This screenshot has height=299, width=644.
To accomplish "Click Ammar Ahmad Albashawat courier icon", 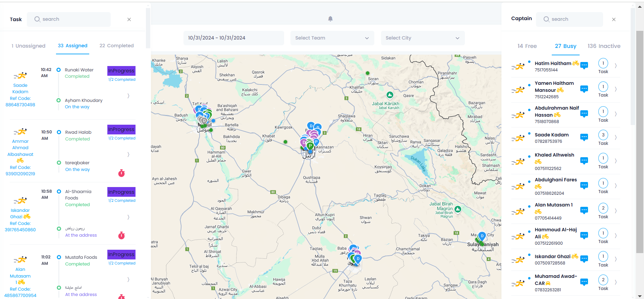I will pos(20,131).
